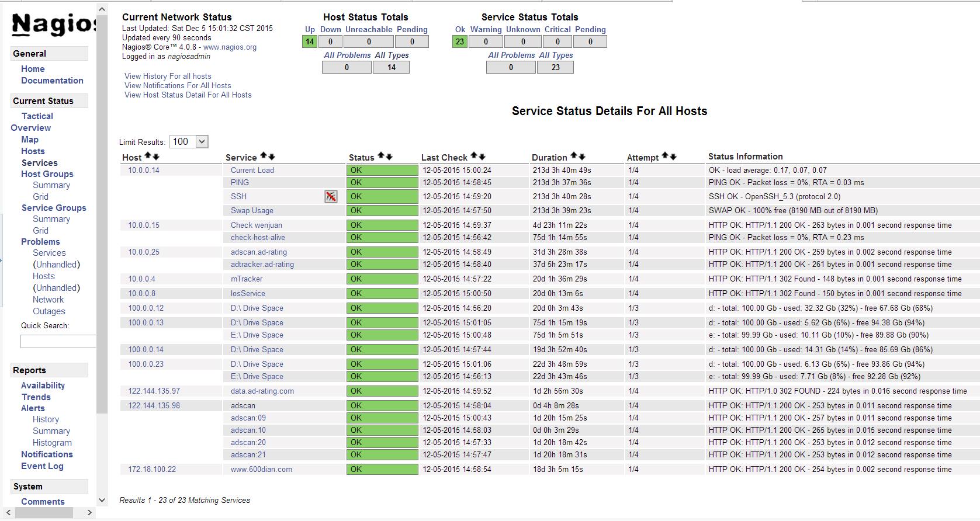The height and width of the screenshot is (521, 980).
Task: Open www.600dian.com service link
Action: [261, 470]
